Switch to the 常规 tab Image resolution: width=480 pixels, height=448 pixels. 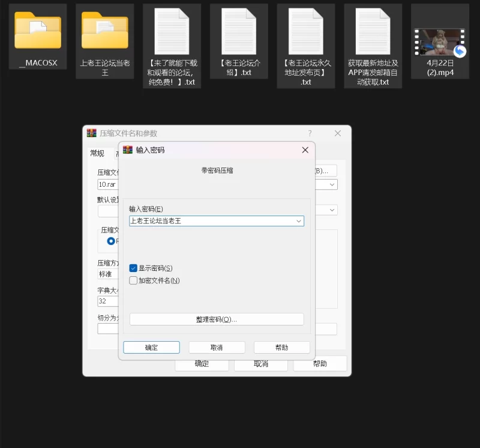[x=97, y=154]
